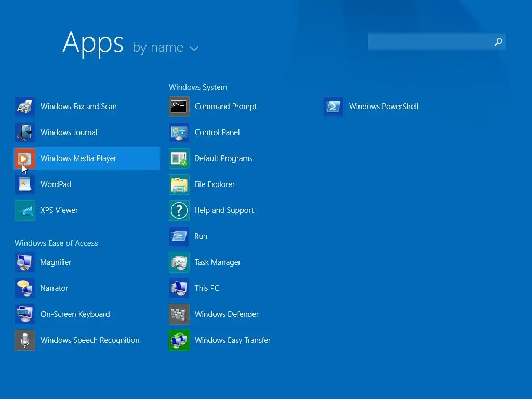
Task: Click the Windows PowerShell icon
Action: click(334, 107)
